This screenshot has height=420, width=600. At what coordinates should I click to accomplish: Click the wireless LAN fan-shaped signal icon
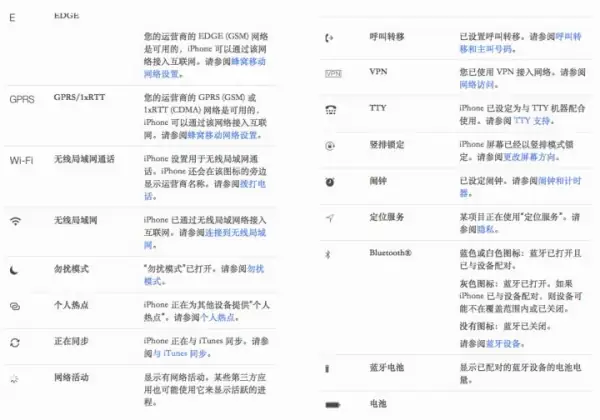click(15, 221)
